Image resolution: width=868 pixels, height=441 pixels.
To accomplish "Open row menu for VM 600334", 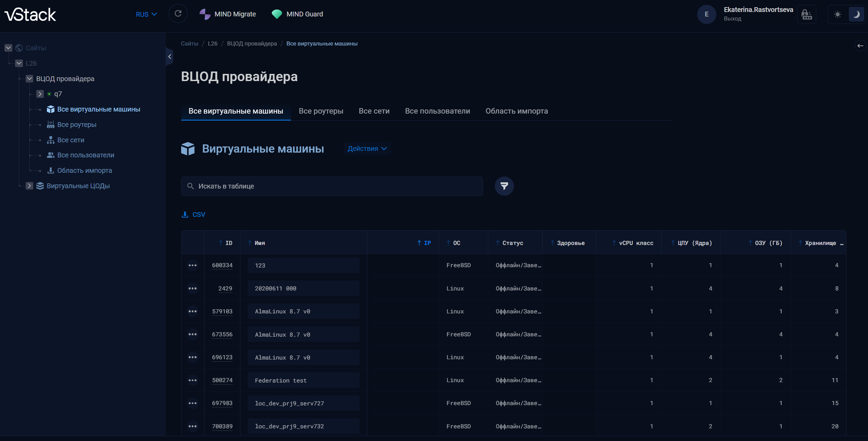I will [192, 265].
